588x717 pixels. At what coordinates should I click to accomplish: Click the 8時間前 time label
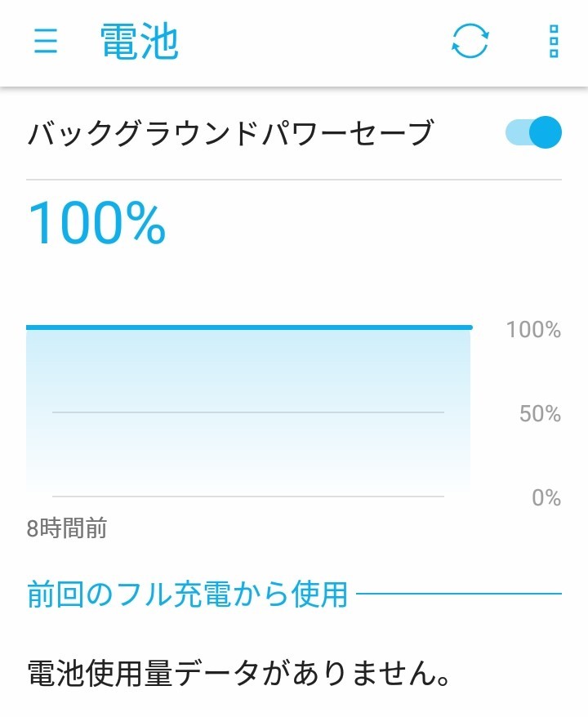click(x=67, y=528)
